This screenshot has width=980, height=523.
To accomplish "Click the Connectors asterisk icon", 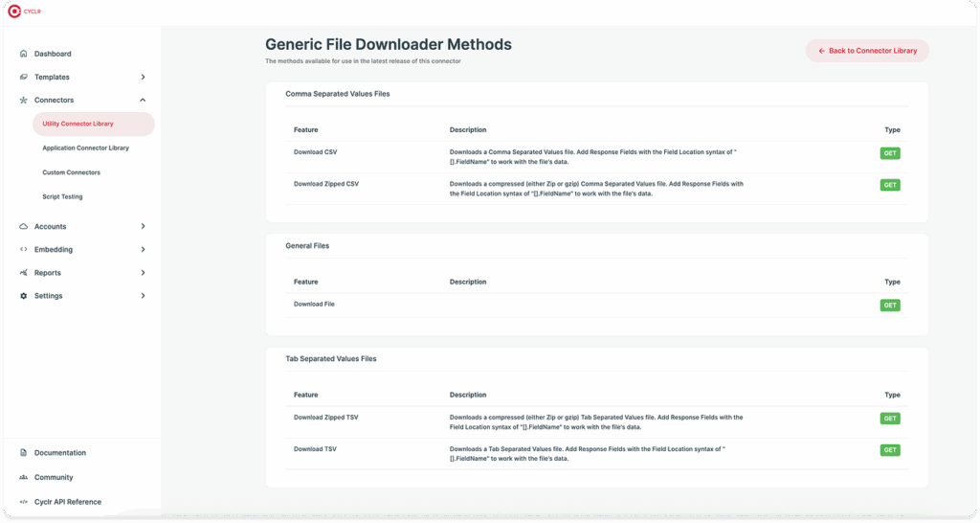I will click(x=24, y=100).
